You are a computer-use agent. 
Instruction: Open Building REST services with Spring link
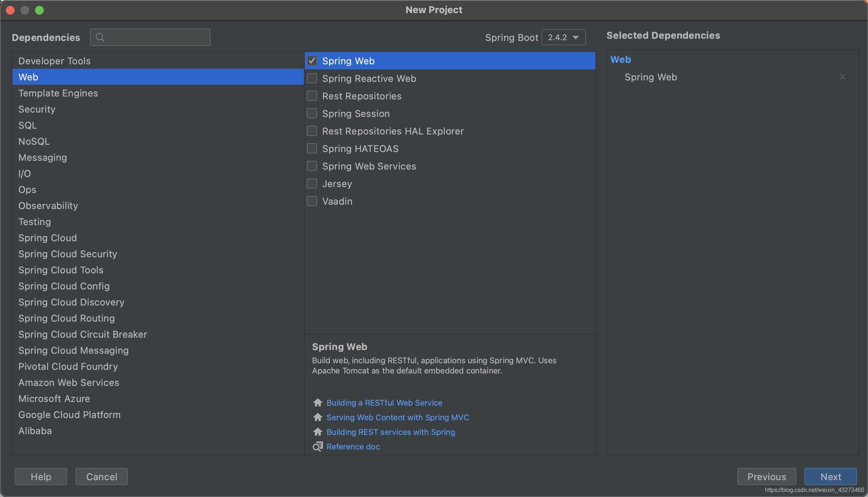[391, 432]
